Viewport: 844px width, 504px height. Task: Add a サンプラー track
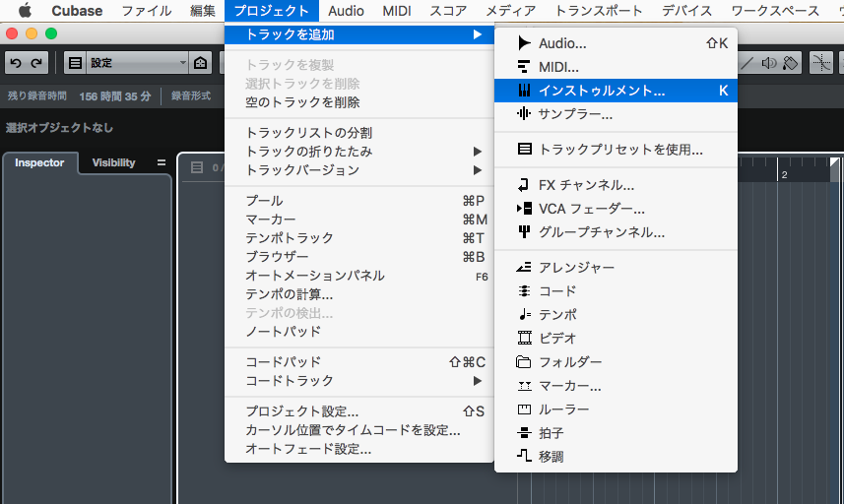(x=616, y=114)
